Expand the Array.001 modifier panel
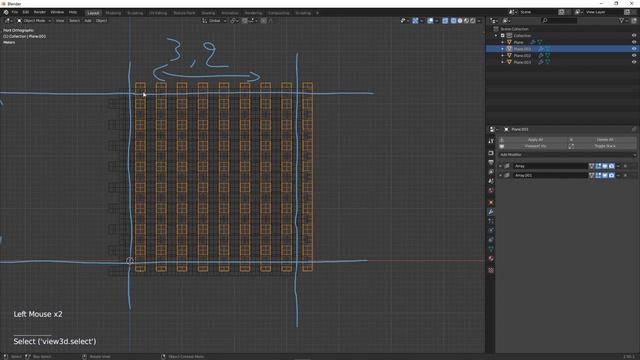This screenshot has width=640, height=360. 500,175
